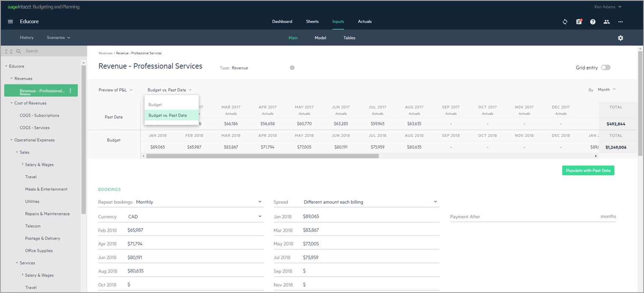This screenshot has width=644, height=293.
Task: Collapse the Operational Expenses node
Action: point(11,140)
